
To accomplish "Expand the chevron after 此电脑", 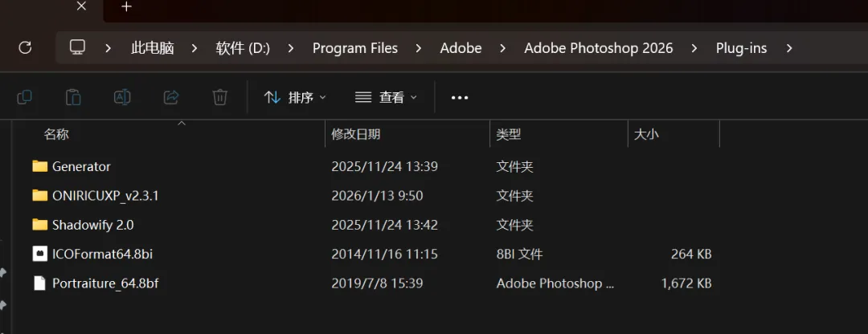I will [194, 48].
